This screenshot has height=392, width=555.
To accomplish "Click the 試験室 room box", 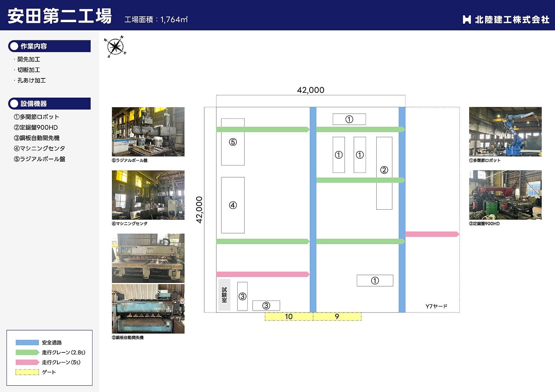I will click(x=224, y=295).
